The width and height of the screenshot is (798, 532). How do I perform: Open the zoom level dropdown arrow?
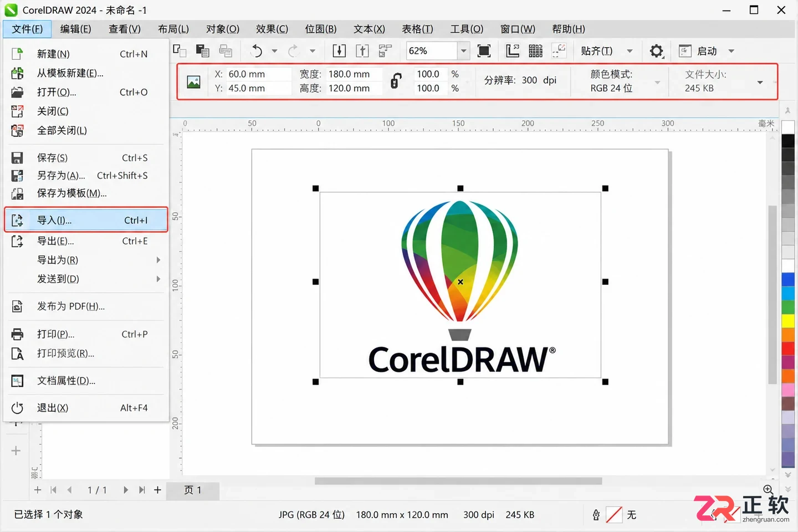tap(464, 51)
